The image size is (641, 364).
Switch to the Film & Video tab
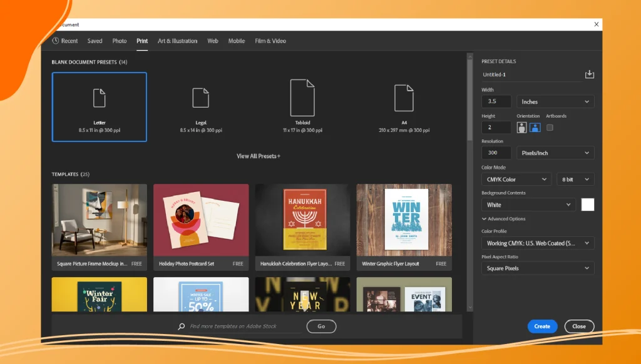(270, 41)
